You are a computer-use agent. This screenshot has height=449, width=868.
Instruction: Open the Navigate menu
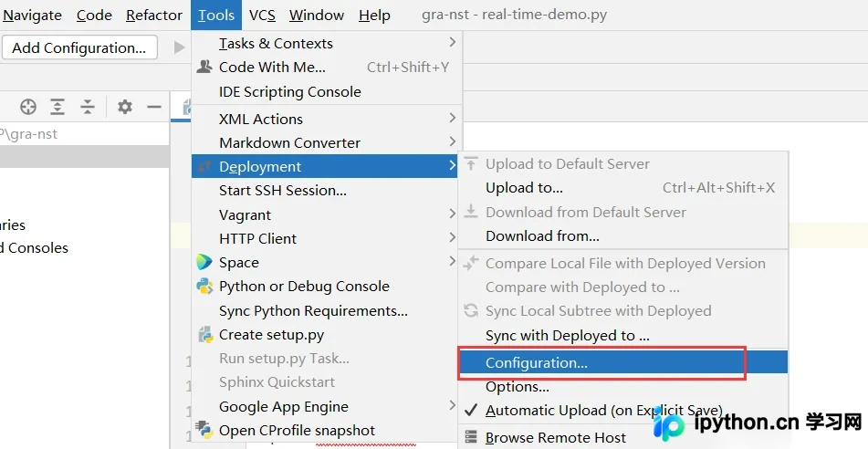click(32, 15)
